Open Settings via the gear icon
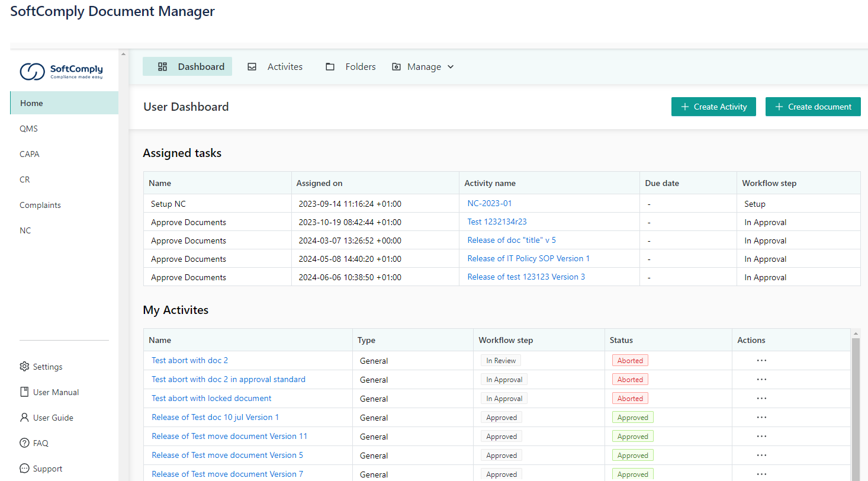This screenshot has height=481, width=868. click(x=24, y=367)
